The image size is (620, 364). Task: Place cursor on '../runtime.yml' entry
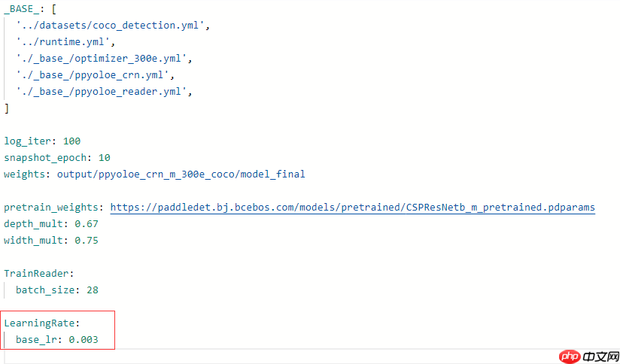click(64, 42)
